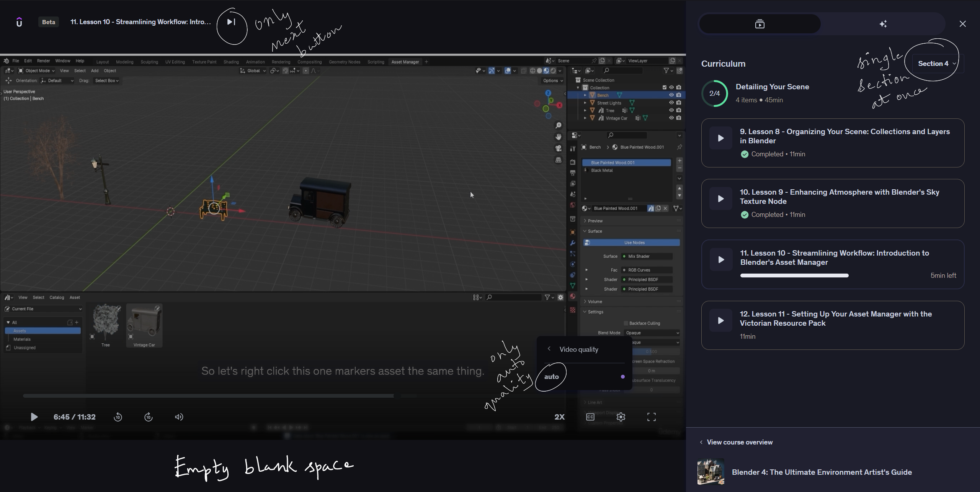Click the next lecture skip button
The height and width of the screenshot is (492, 980).
coord(231,22)
